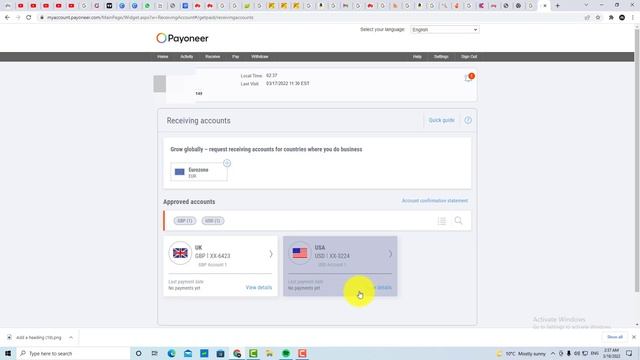This screenshot has width=640, height=360.
Task: Request the Eurozone EUR receiving account
Action: click(x=199, y=172)
